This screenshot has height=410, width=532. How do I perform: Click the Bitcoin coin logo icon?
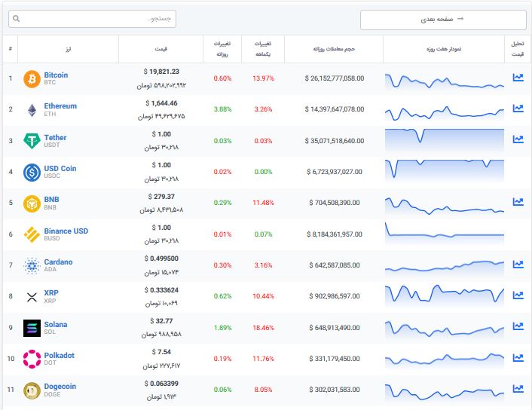(32, 78)
